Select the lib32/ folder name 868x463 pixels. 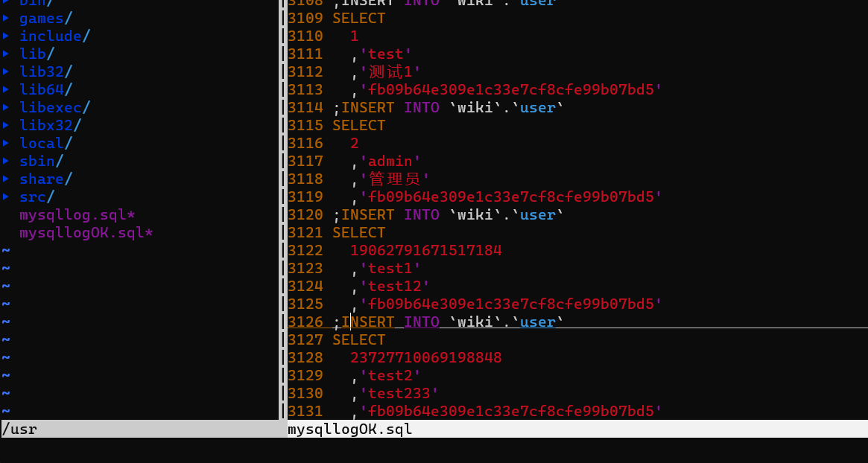tap(46, 72)
